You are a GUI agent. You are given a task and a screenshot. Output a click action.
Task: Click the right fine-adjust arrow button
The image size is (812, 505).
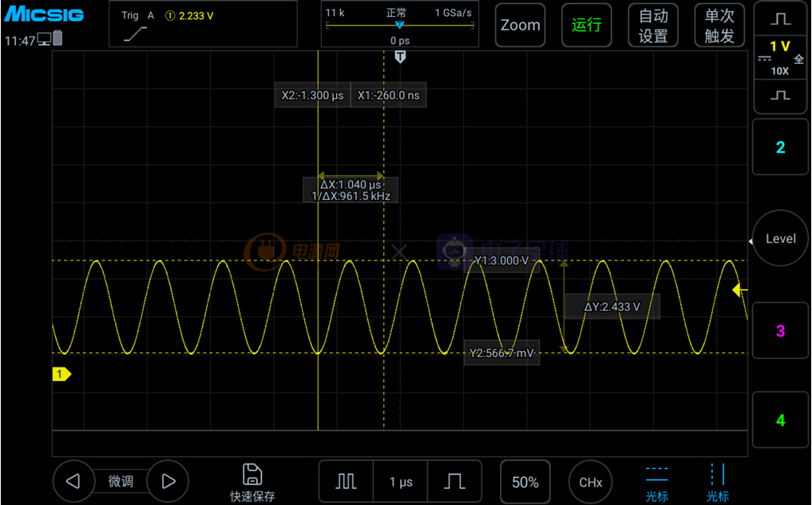click(x=168, y=481)
